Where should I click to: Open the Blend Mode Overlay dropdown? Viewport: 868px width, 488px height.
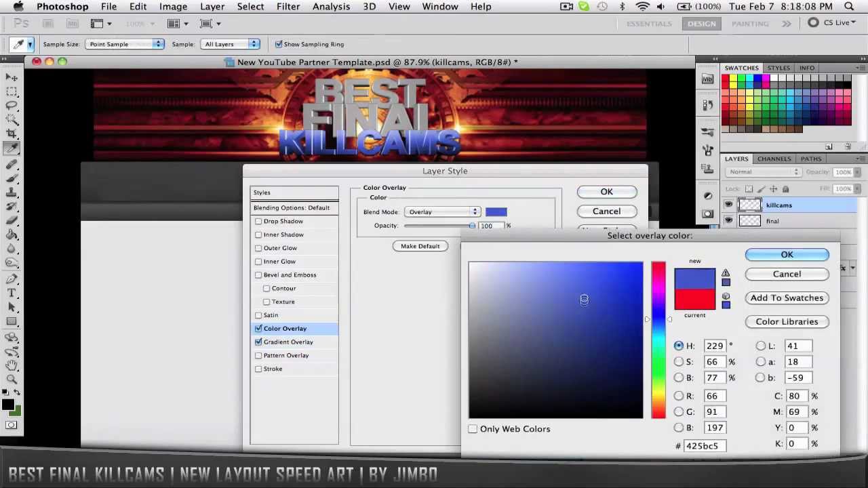click(443, 212)
